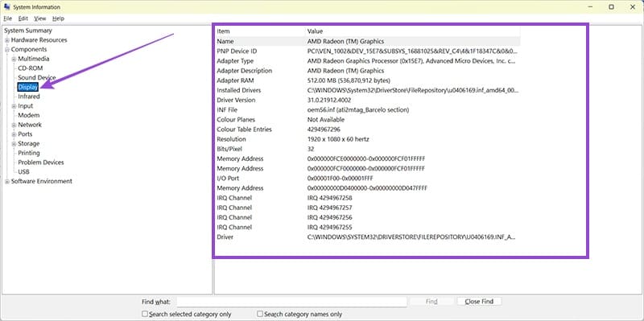Select the USB category
The height and width of the screenshot is (321, 644).
(23, 172)
